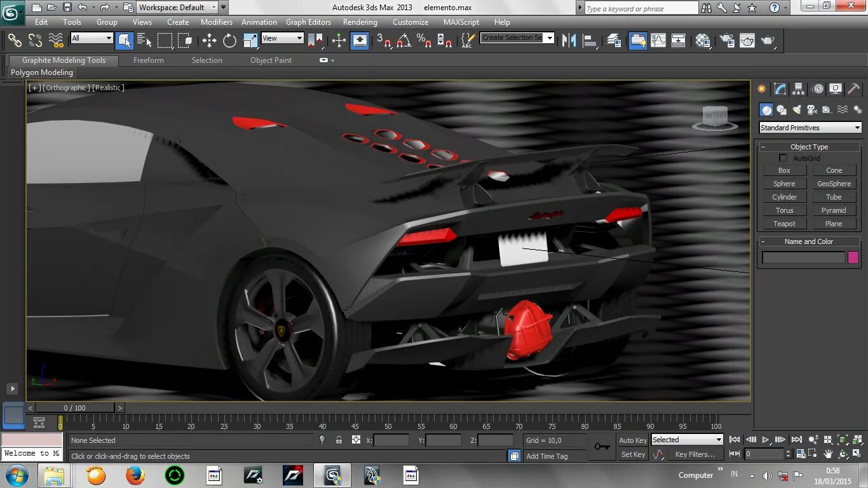Open the Curve Editor from toolbar
This screenshot has height=488, width=868.
pos(658,41)
